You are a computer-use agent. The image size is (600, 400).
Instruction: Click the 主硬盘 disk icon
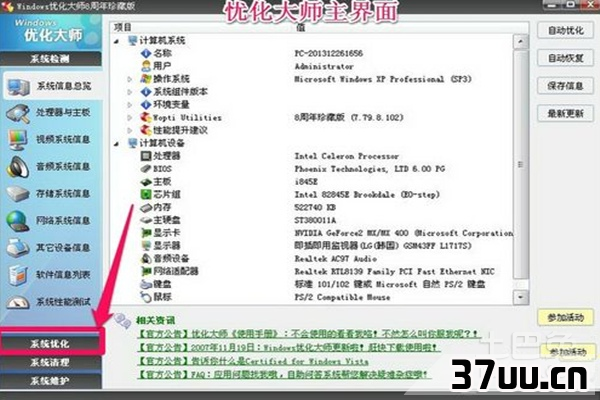click(146, 220)
